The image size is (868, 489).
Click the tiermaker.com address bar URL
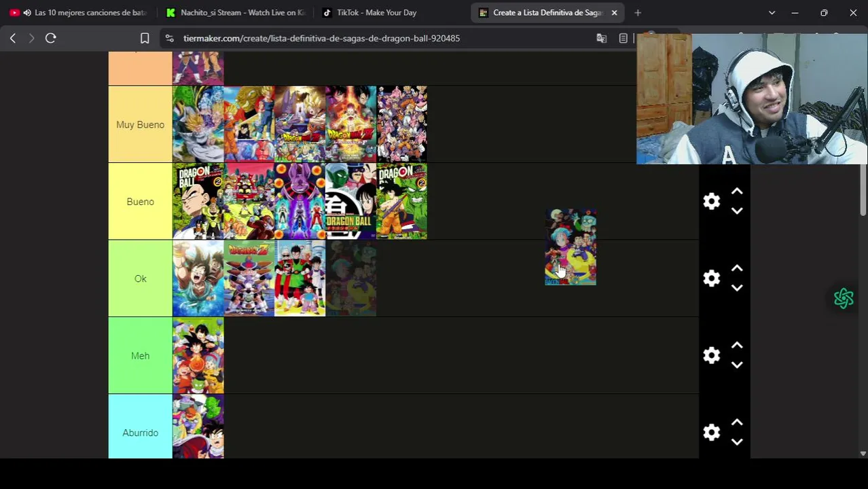pyautogui.click(x=321, y=39)
